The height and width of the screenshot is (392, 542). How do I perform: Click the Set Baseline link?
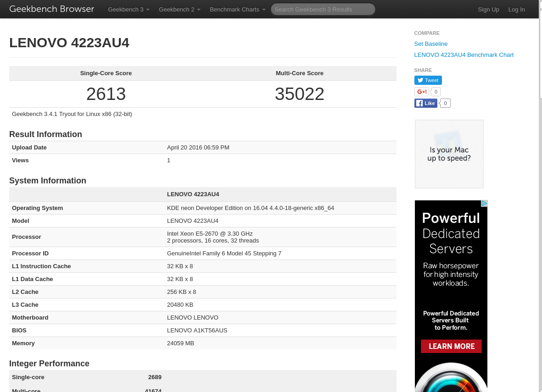pyautogui.click(x=430, y=44)
